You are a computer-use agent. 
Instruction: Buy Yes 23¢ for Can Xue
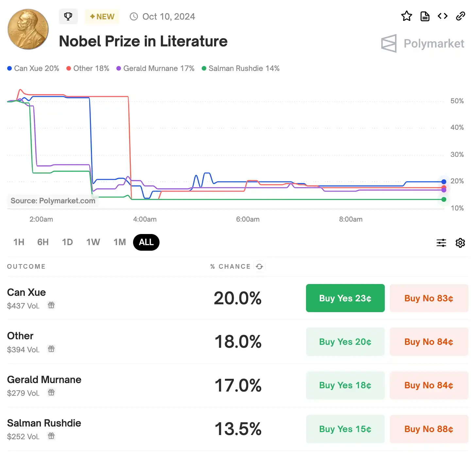pyautogui.click(x=345, y=298)
